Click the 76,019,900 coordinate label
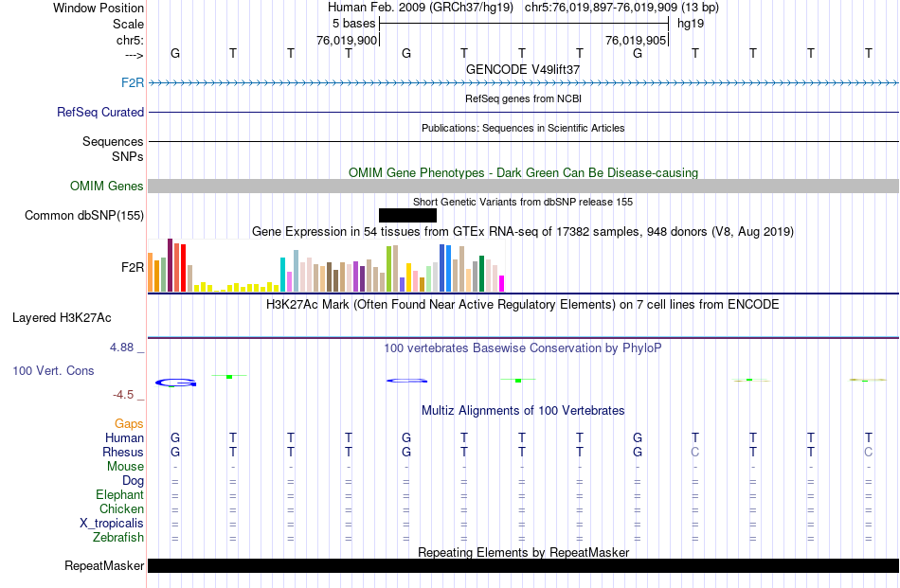The height and width of the screenshot is (588, 900). (347, 40)
